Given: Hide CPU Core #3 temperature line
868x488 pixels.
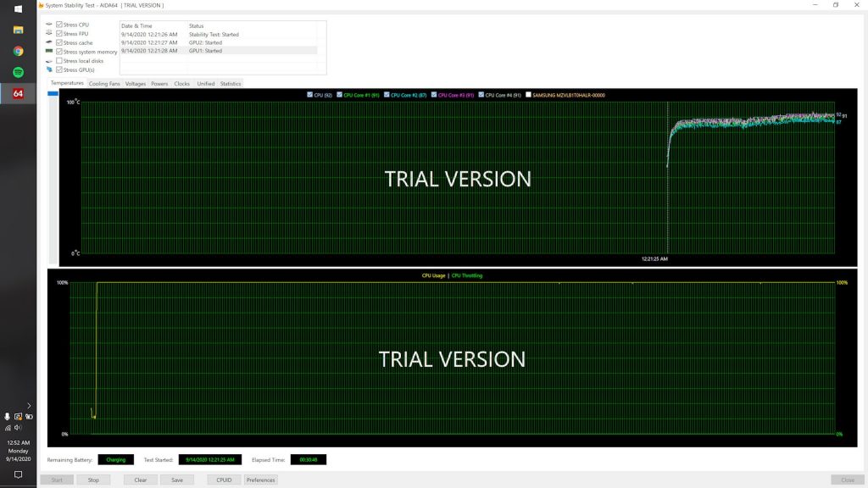Looking at the screenshot, I should pos(434,95).
